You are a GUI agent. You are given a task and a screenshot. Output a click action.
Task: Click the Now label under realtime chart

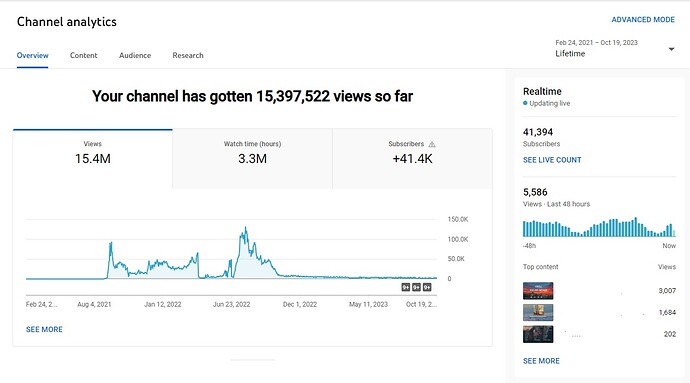669,246
